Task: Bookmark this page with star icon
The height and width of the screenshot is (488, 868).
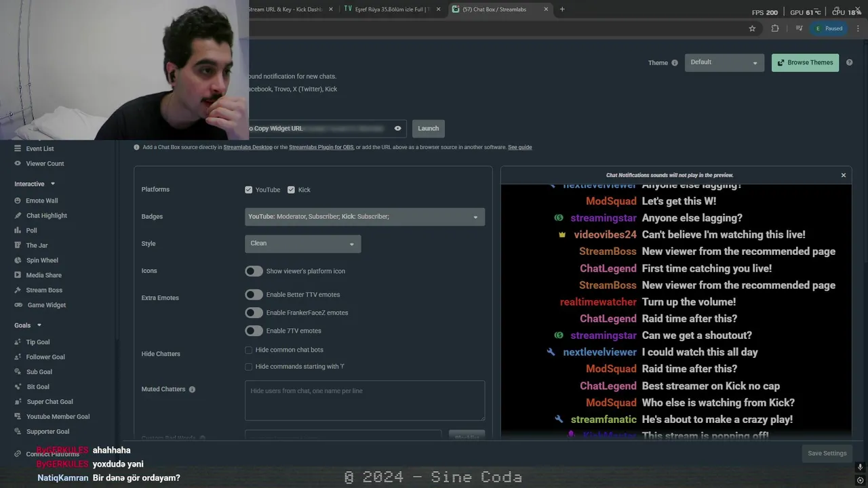Action: click(x=752, y=28)
